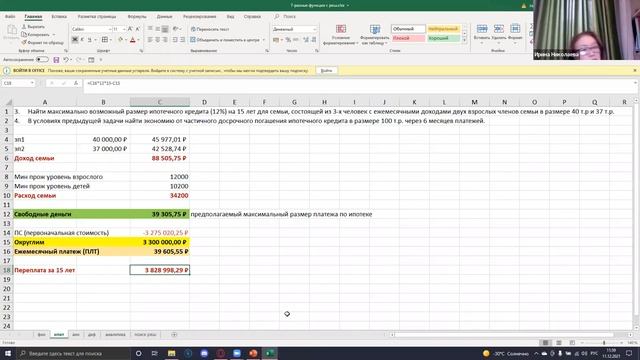Viewport: 640px width, 360px height.
Task: Increase decimal places icon
Action: (305, 40)
